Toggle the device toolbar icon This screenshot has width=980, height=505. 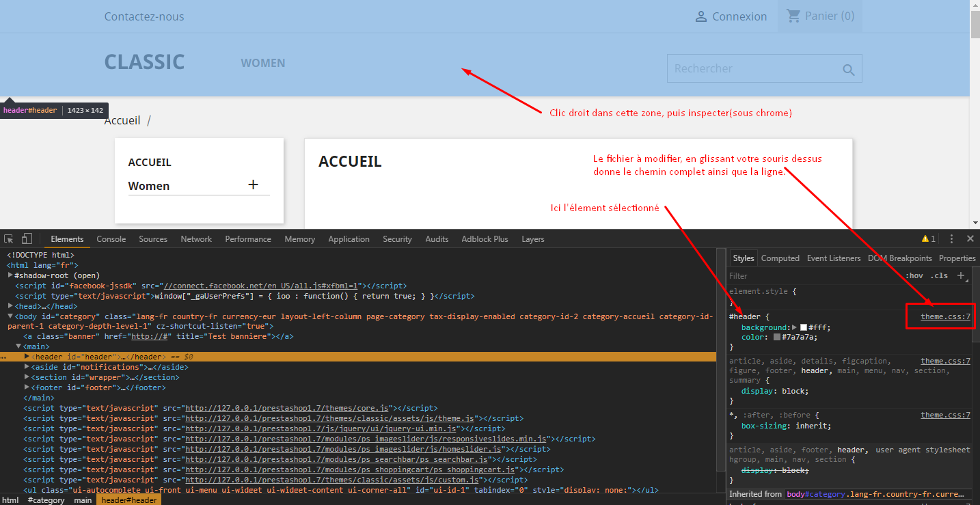click(x=27, y=239)
